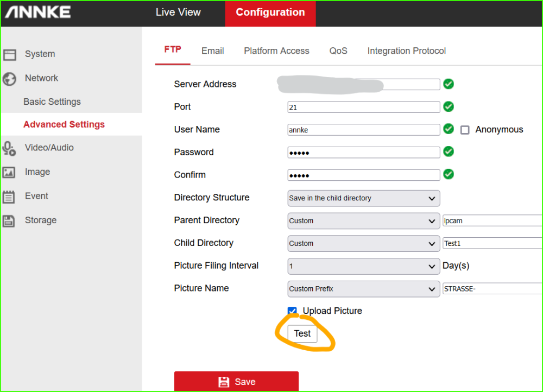The width and height of the screenshot is (543, 392).
Task: Switch to the Email tab
Action: 213,51
